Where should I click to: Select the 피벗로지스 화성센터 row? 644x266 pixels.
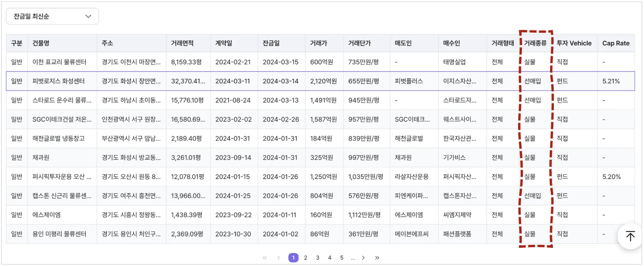[x=59, y=81]
